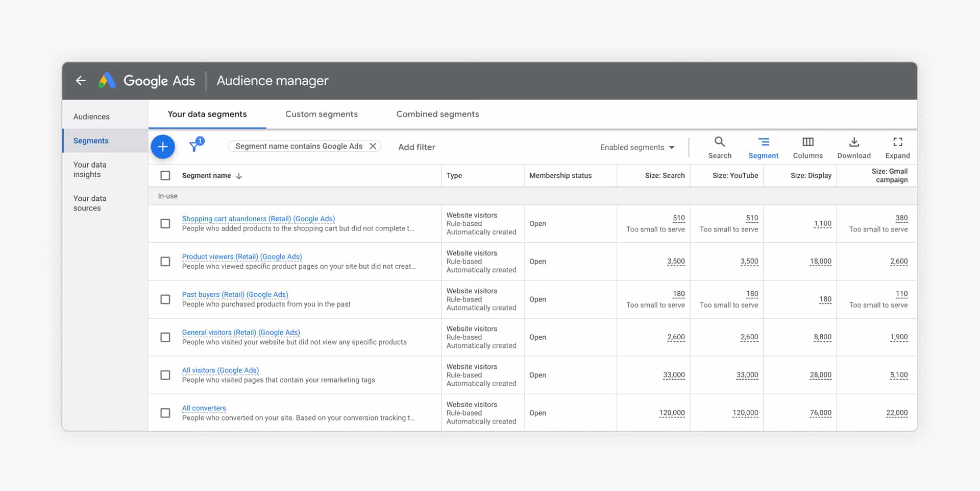Click the 380 Gmail size for Shopping cart abandoners
The image size is (980, 491).
point(901,218)
